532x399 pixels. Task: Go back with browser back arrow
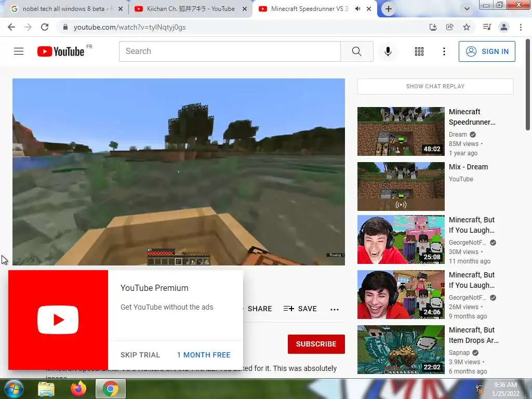[11, 27]
